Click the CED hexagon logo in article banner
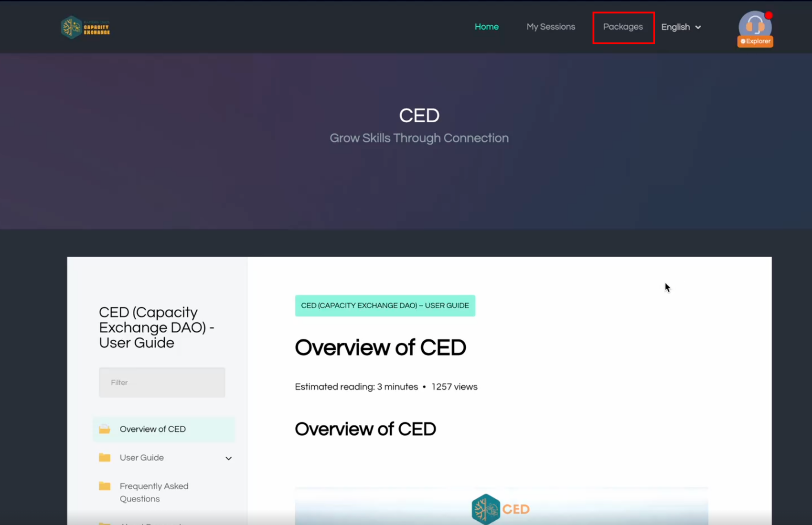 pos(485,509)
